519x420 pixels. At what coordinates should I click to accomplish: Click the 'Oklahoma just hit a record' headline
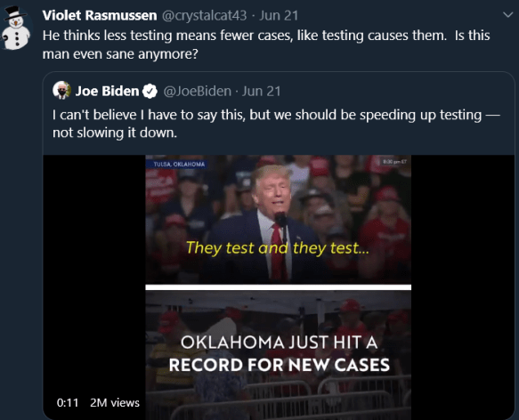click(x=279, y=353)
